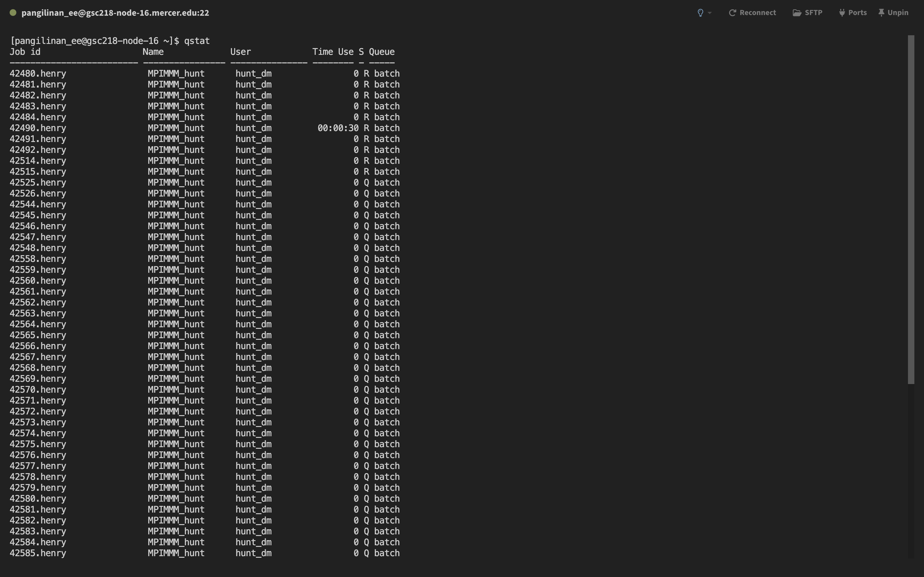Click the Job id column header
Screen dimensions: 924x577
tap(25, 52)
